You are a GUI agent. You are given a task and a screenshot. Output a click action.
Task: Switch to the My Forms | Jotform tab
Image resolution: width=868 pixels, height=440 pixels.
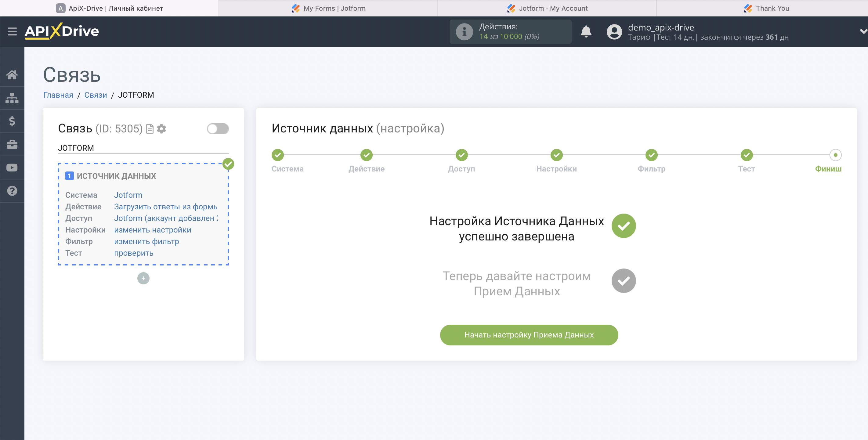(x=328, y=8)
